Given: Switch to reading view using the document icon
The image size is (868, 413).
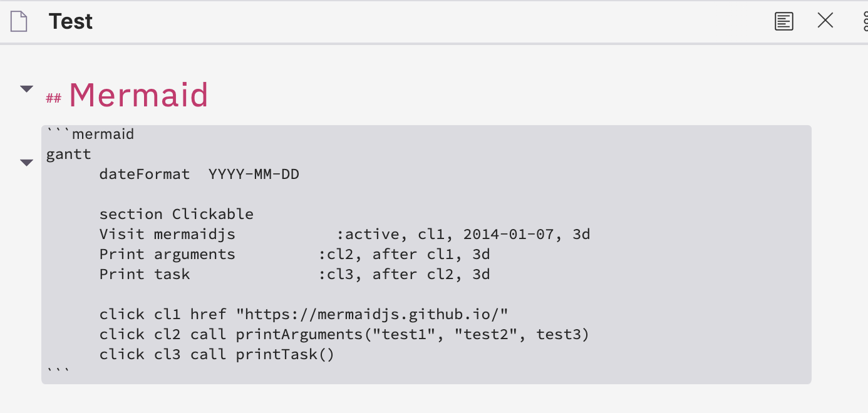Looking at the screenshot, I should 783,21.
